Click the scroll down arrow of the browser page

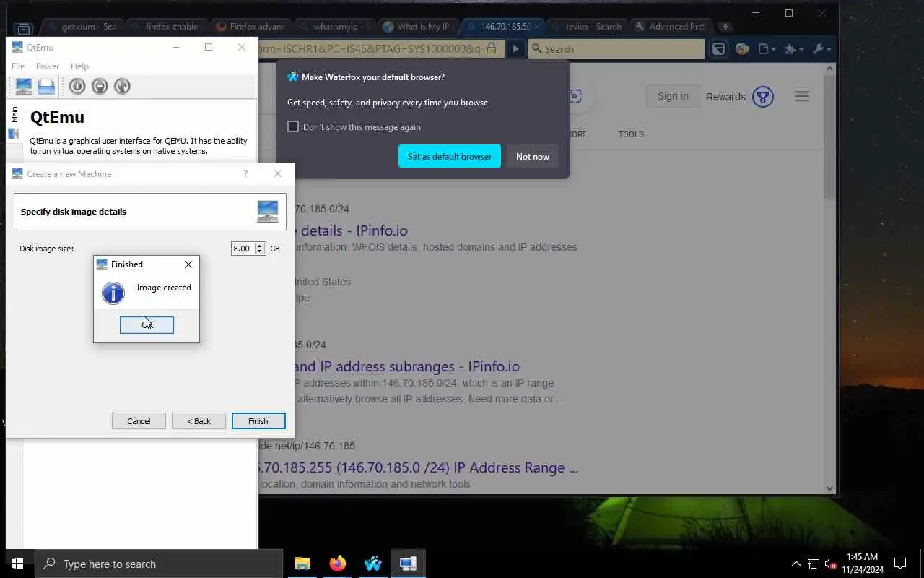pyautogui.click(x=830, y=489)
